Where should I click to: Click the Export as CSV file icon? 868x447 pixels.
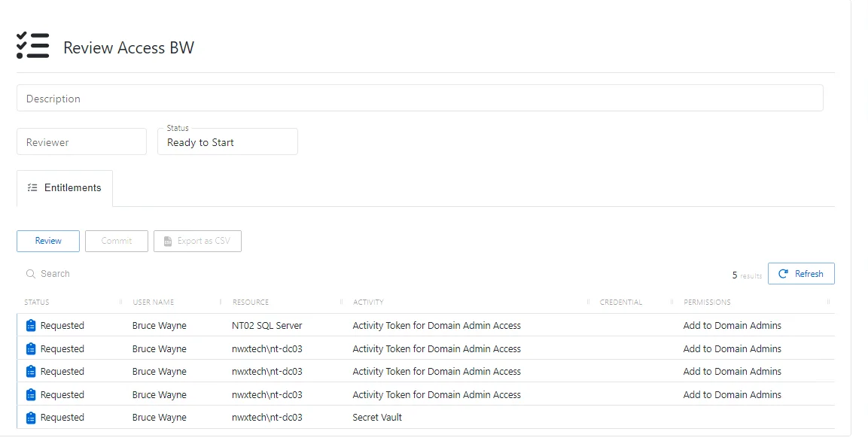tap(168, 242)
